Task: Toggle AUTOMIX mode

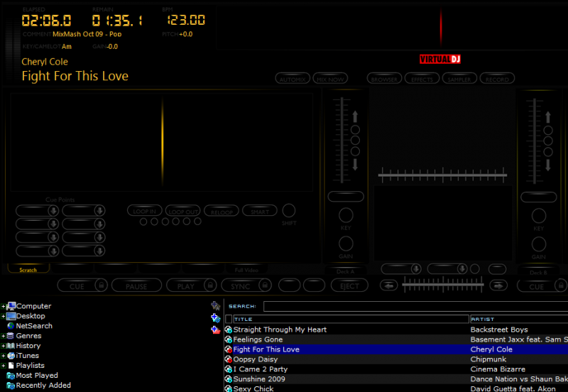Action: 293,79
